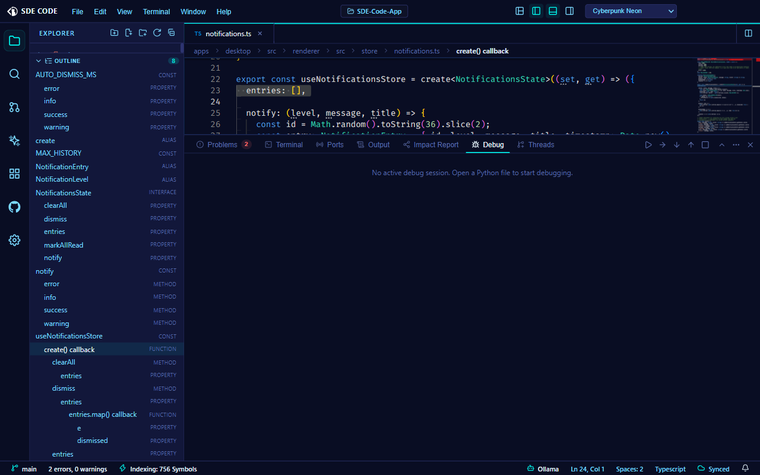Click the new file icon in Explorer header
760x475 pixels.
point(128,33)
